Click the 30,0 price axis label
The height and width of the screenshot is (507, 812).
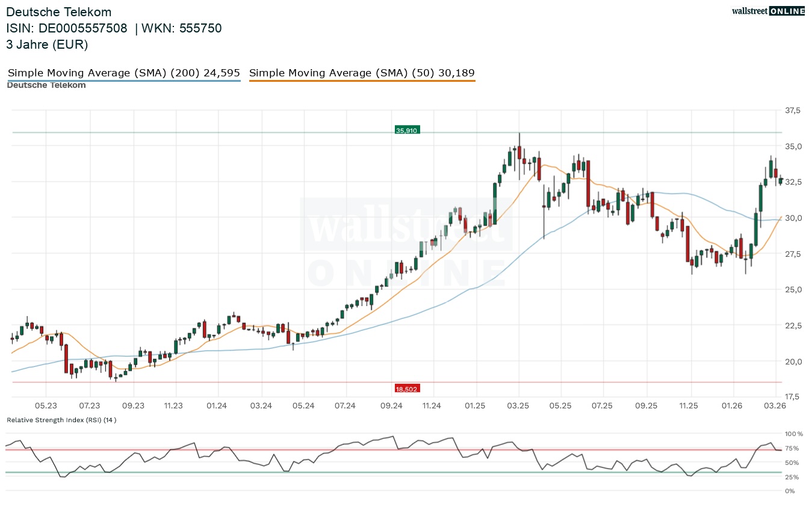tap(793, 218)
